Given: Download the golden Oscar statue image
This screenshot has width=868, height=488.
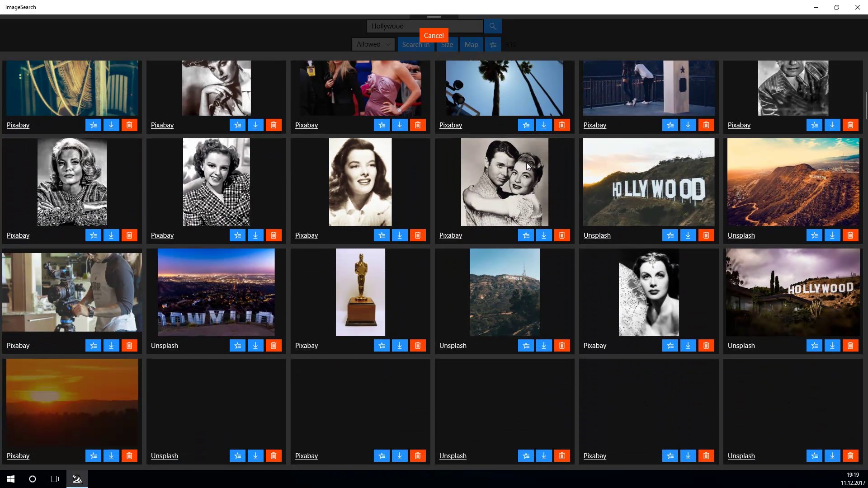Looking at the screenshot, I should [400, 346].
